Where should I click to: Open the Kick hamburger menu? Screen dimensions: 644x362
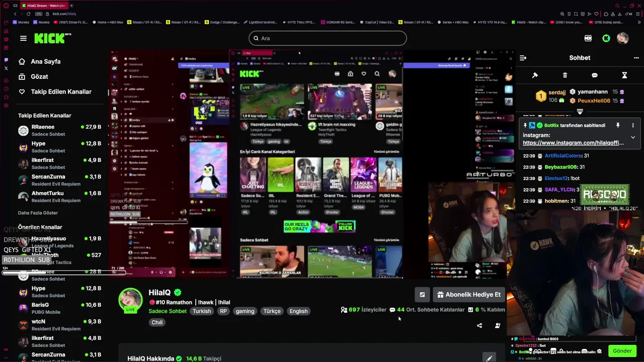coord(23,38)
